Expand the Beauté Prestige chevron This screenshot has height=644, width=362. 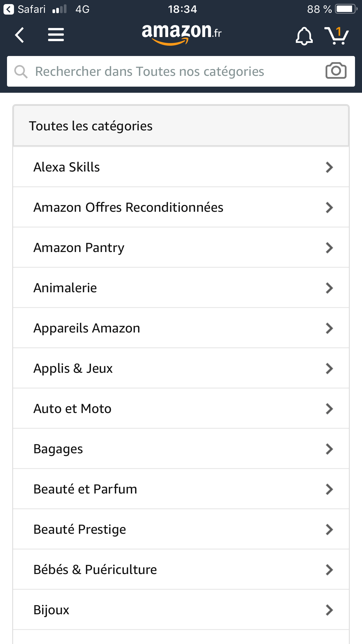pos(329,529)
